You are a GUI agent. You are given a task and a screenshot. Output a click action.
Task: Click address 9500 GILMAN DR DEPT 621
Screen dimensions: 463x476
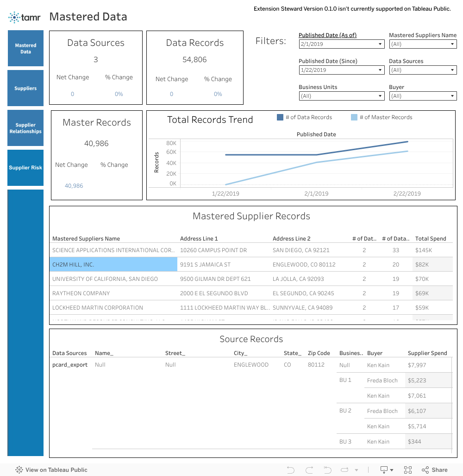pos(215,279)
